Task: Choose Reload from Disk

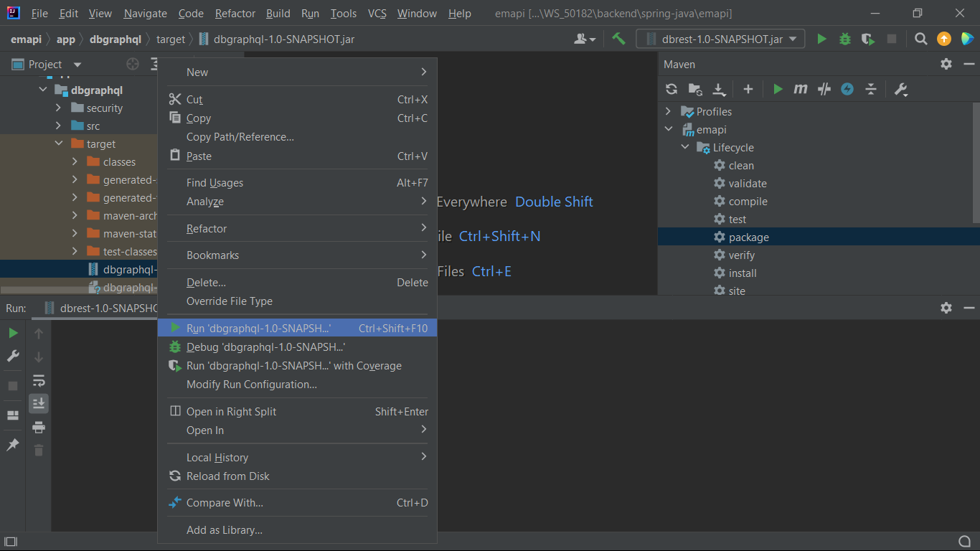Action: click(x=297, y=476)
